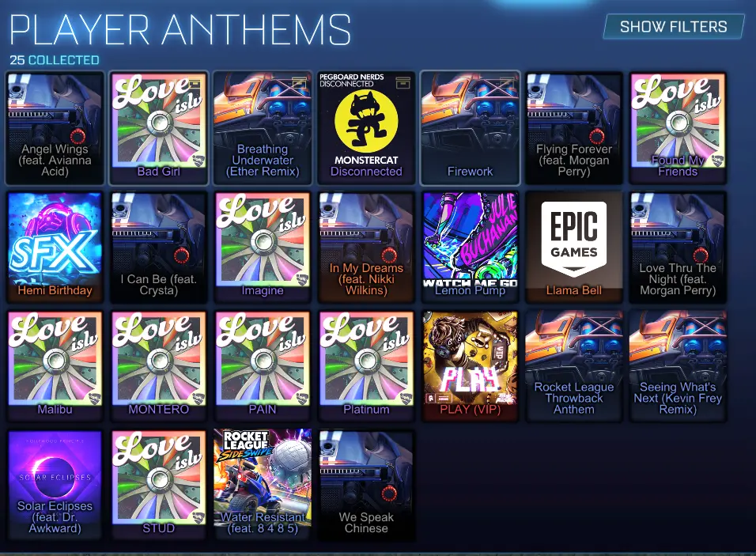756x556 pixels.
Task: Select the We Speak Chinese anthem
Action: 366,485
